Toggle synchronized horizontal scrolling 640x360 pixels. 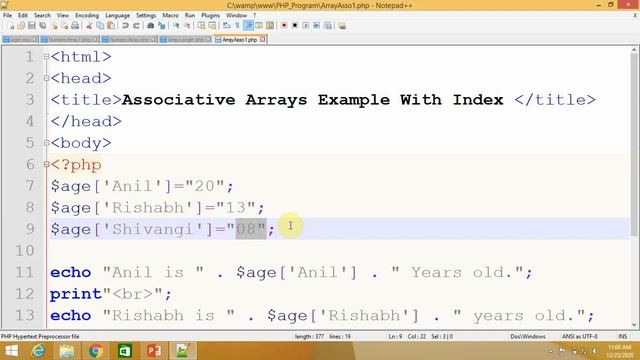click(x=211, y=26)
